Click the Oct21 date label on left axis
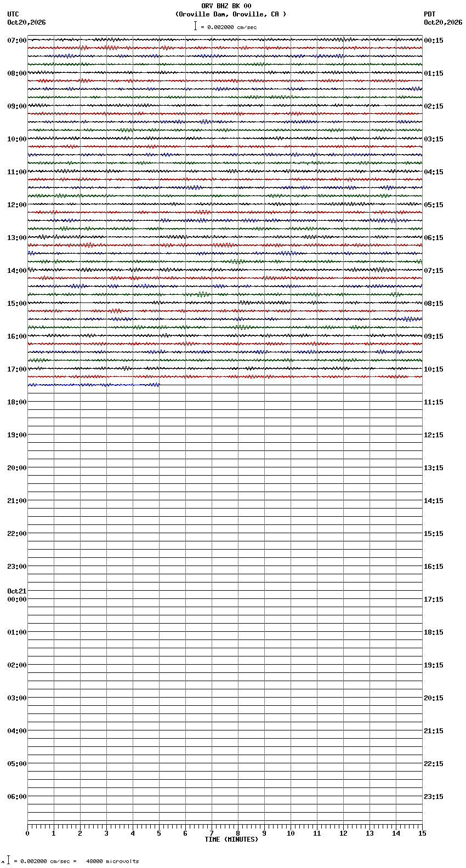Image resolution: width=466 pixels, height=868 pixels. point(17,591)
